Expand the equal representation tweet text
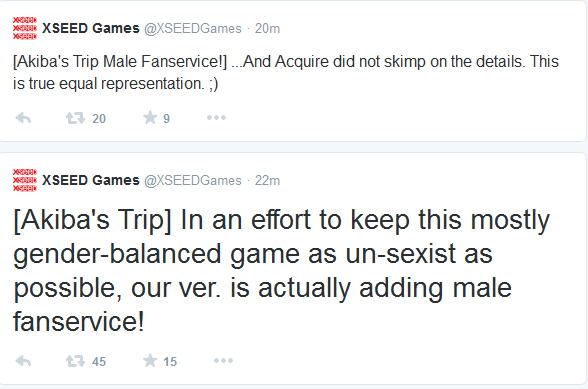The width and height of the screenshot is (588, 389). click(x=286, y=72)
